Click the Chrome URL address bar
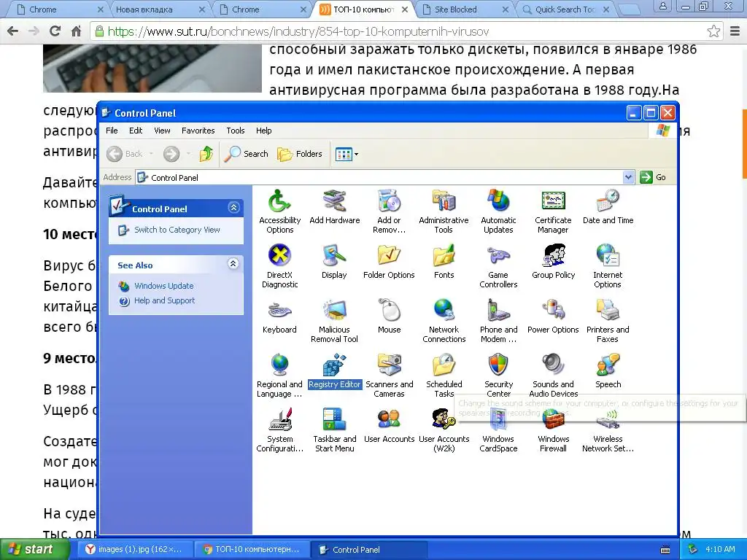 (x=400, y=31)
